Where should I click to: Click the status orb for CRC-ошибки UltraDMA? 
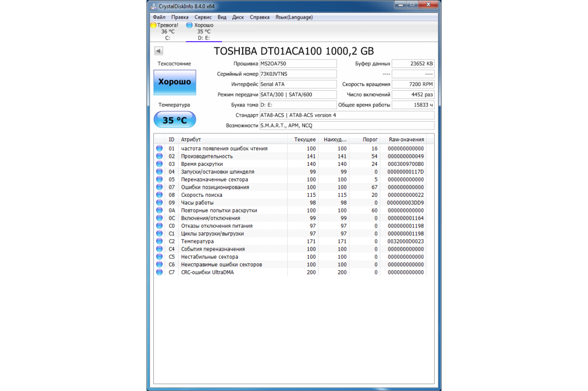pyautogui.click(x=159, y=272)
